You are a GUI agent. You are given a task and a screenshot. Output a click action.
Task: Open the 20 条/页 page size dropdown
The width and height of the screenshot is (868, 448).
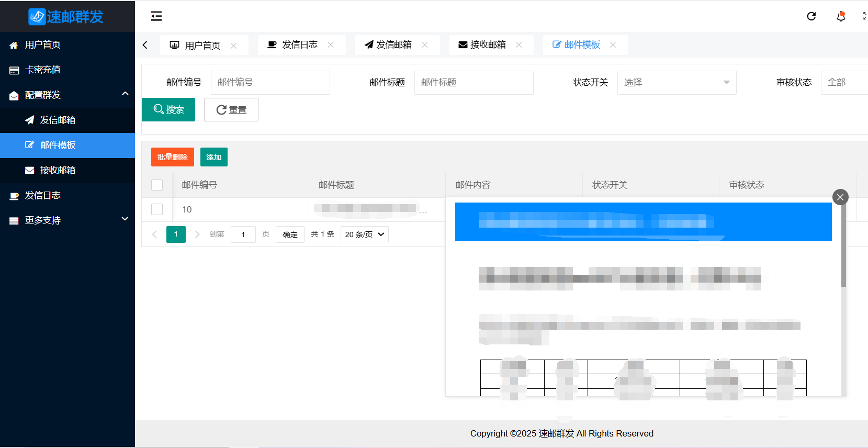click(x=364, y=234)
